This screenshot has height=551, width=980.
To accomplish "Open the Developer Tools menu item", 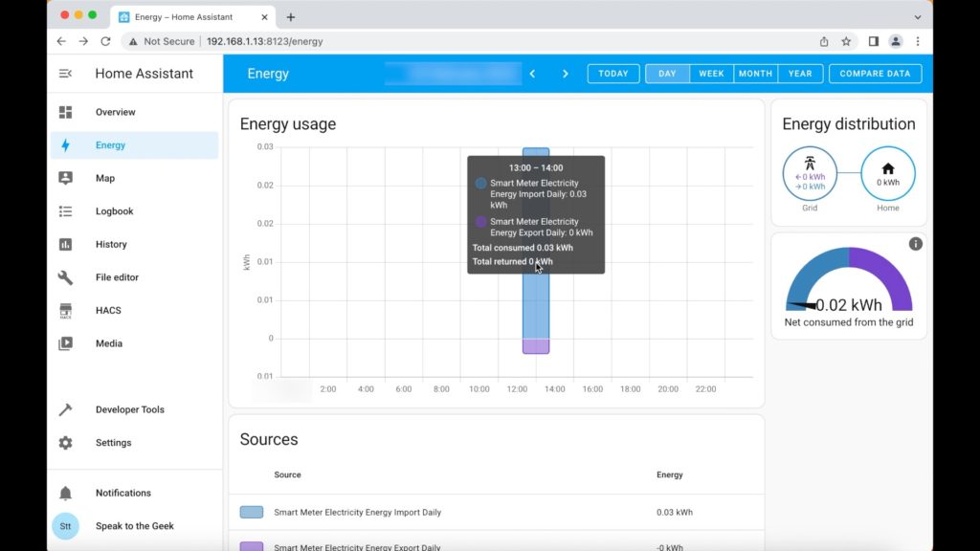I will (x=134, y=409).
